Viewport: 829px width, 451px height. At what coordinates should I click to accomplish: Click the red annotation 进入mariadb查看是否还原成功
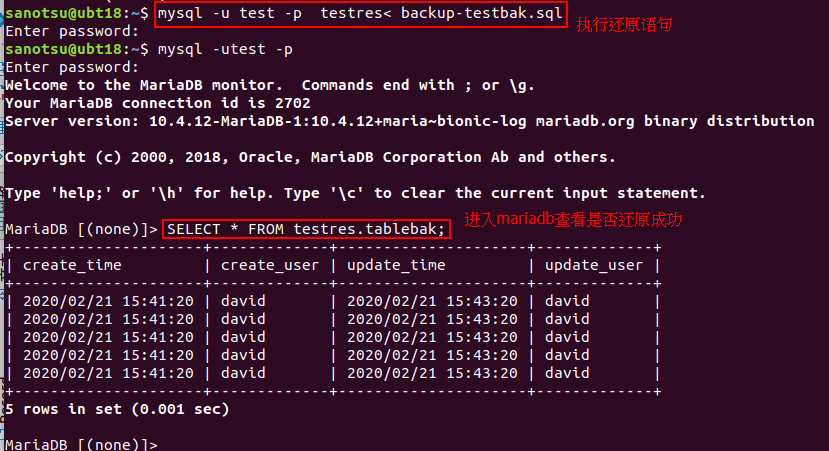click(x=573, y=219)
